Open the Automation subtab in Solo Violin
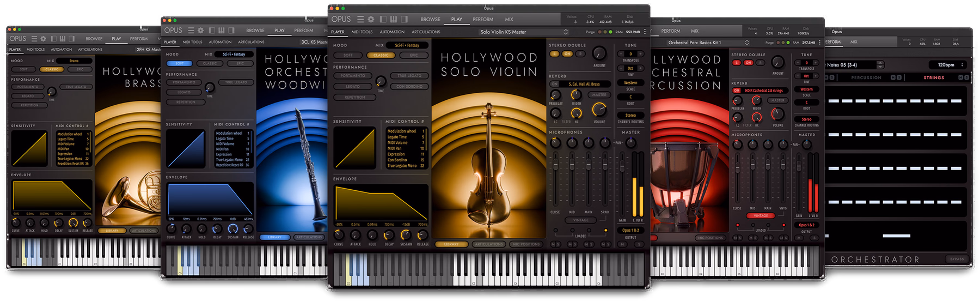This screenshot has width=980, height=301. [x=392, y=32]
